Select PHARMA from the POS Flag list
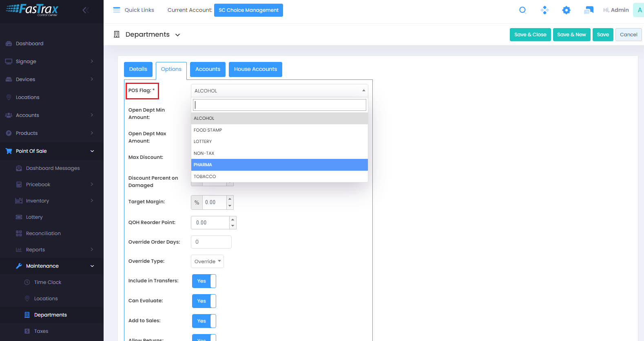The image size is (644, 341). coord(279,165)
